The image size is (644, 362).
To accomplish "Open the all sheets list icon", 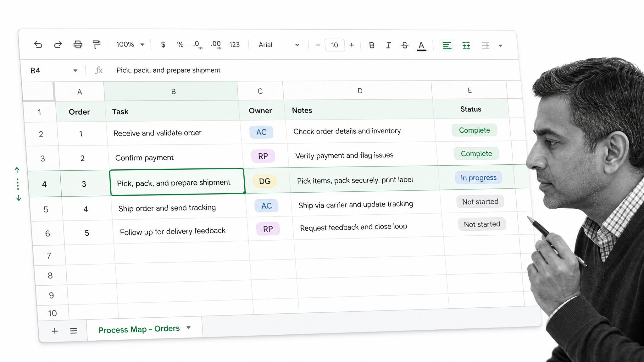I will [x=74, y=331].
